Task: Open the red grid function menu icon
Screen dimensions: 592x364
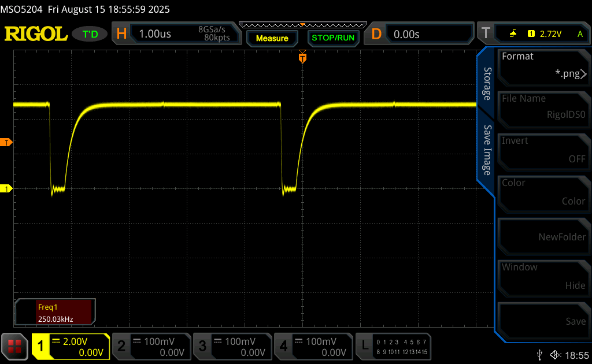Action: tap(14, 346)
